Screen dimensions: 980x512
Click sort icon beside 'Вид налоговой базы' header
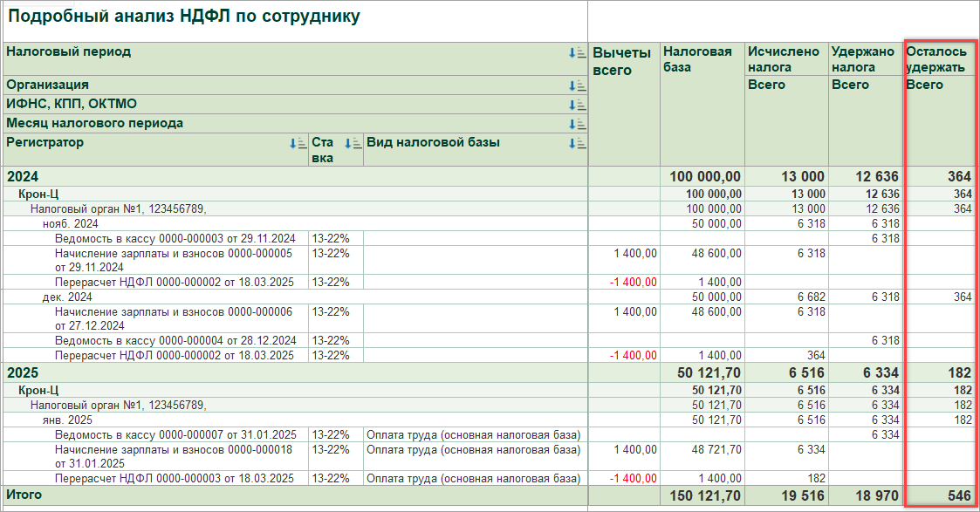577,144
